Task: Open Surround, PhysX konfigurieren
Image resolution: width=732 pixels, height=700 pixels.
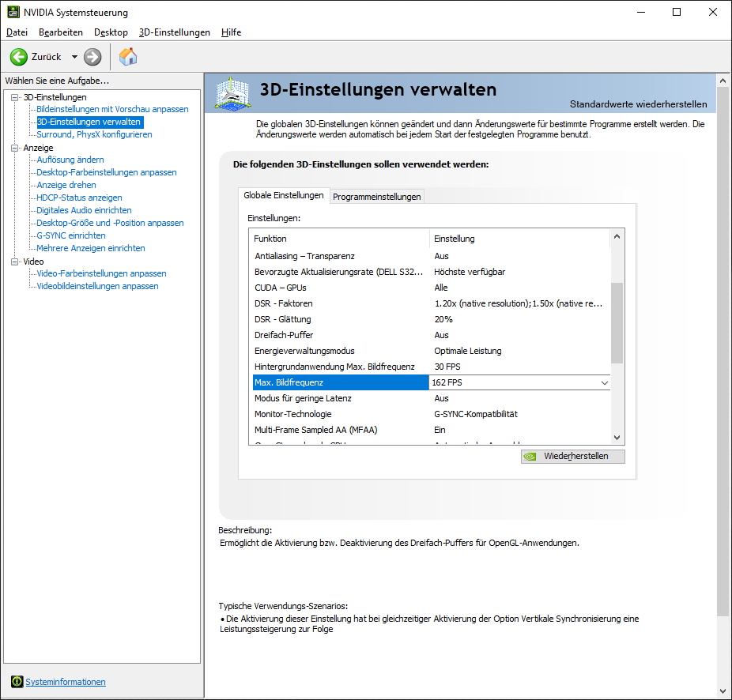Action: click(x=94, y=134)
